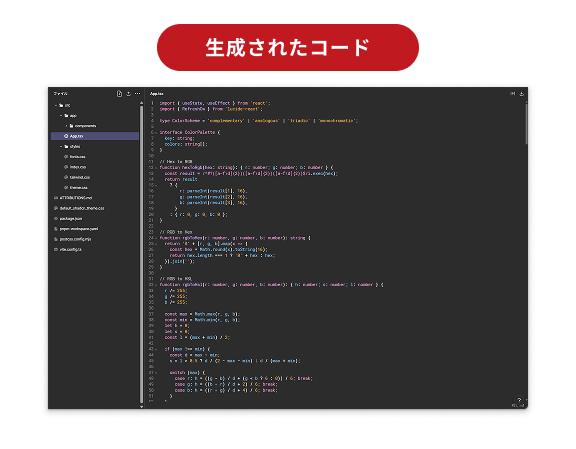This screenshot has width=576, height=449.
Task: Click the '// Hex to RGB' comment line
Action: pyautogui.click(x=176, y=162)
